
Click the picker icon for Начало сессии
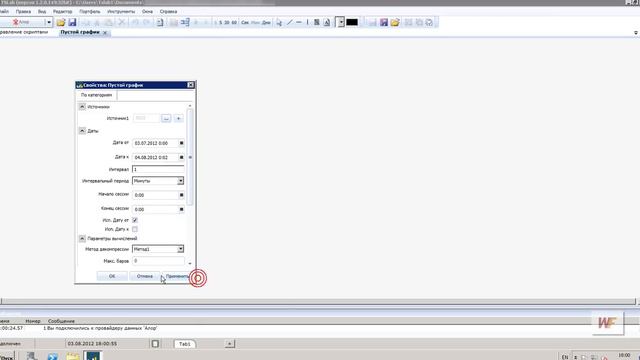[x=181, y=195]
